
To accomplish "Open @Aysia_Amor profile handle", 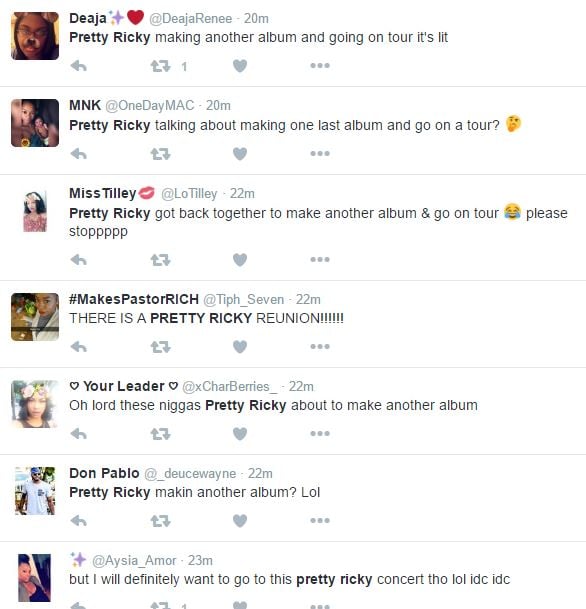I will 134,560.
